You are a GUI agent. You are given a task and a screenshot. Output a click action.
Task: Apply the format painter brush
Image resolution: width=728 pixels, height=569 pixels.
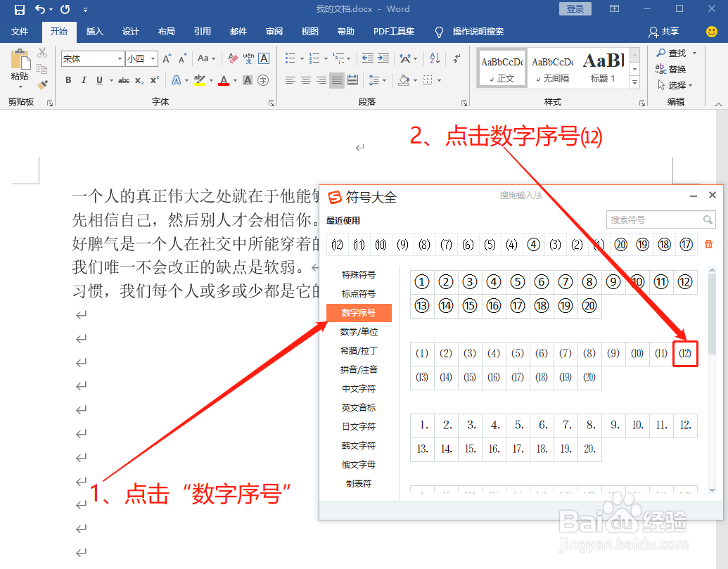click(42, 85)
